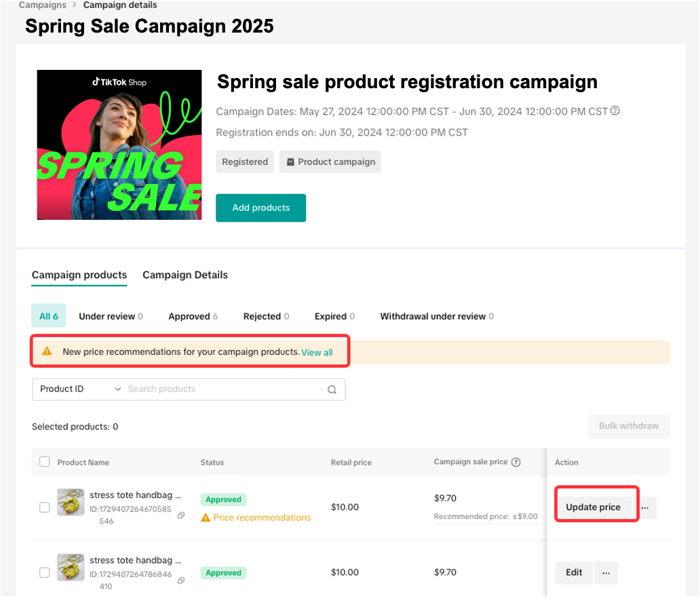Open the first product's thumbnail image
Viewport: 700px width, 597px height.
71,502
